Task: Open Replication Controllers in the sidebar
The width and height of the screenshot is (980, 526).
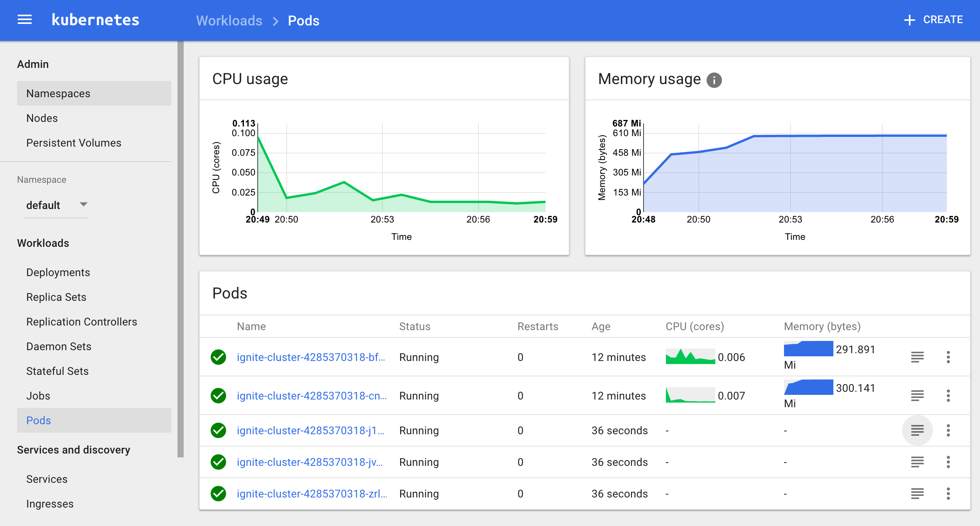Action: [x=94, y=322]
